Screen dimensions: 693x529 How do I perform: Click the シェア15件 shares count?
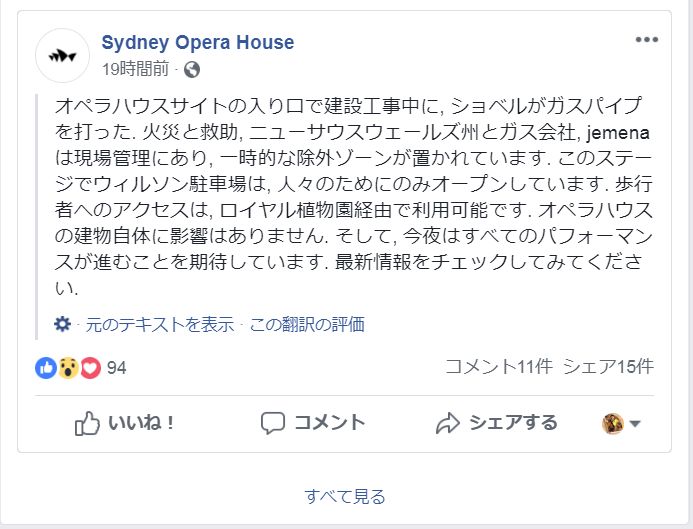[x=608, y=367]
